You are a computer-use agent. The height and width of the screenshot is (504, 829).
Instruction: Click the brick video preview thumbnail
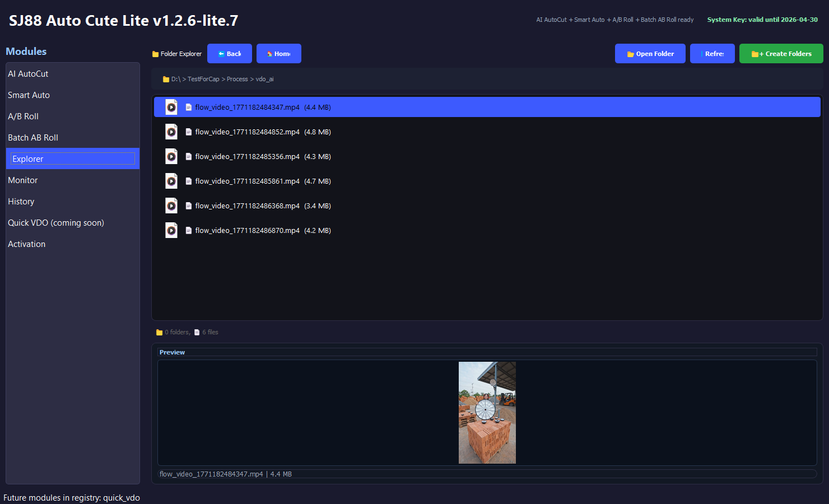(x=487, y=413)
